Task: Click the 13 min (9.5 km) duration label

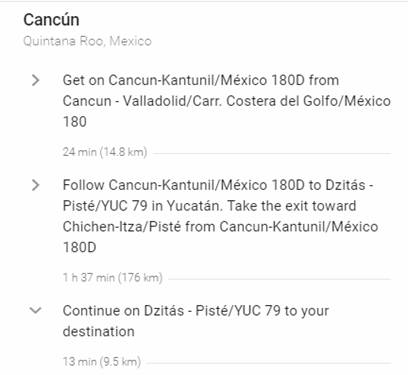Action: point(102,361)
